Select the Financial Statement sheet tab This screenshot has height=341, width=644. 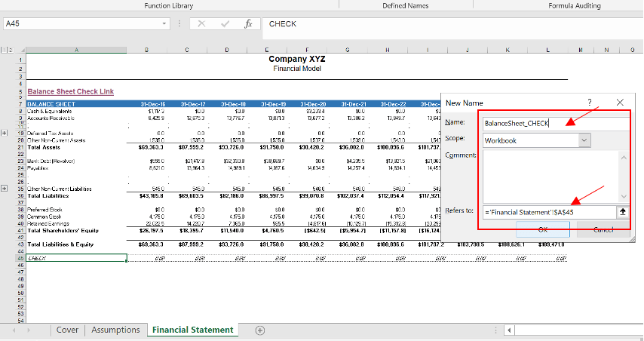coord(192,330)
